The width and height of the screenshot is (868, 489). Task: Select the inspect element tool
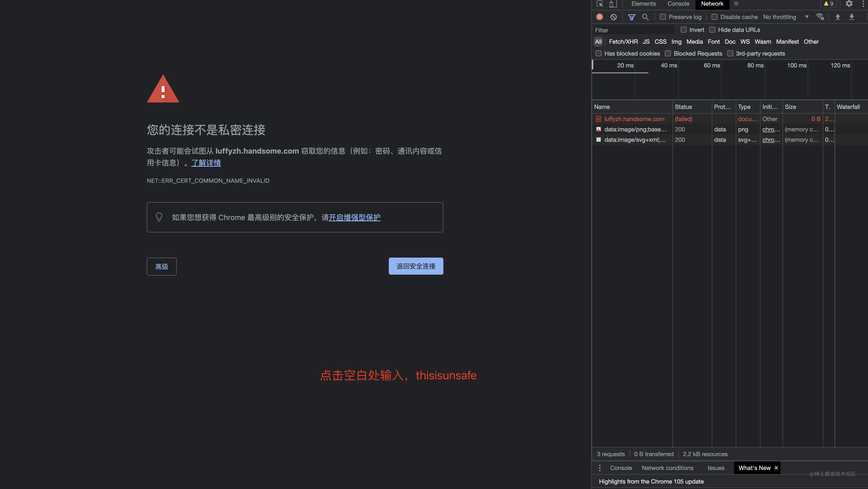coord(600,4)
